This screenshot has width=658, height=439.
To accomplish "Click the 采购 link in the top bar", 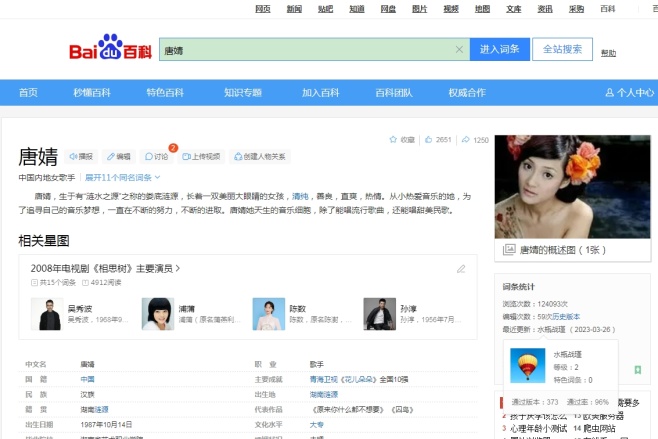I will pyautogui.click(x=576, y=8).
